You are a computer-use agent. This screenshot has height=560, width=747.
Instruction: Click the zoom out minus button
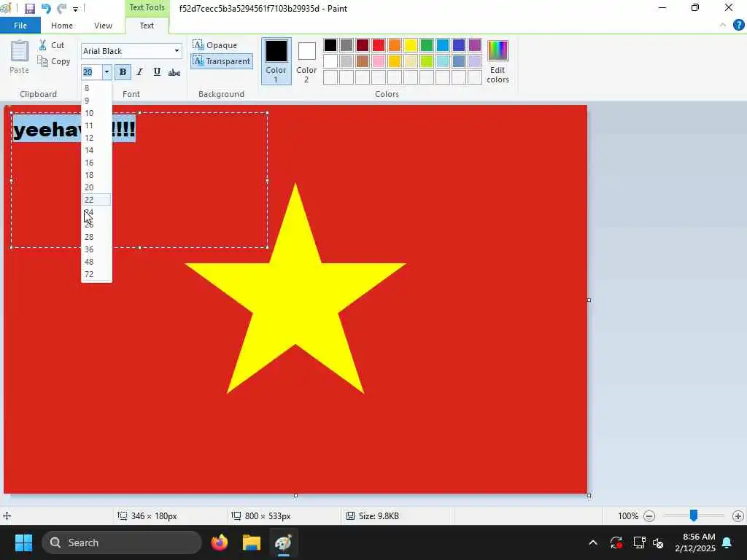pyautogui.click(x=649, y=516)
